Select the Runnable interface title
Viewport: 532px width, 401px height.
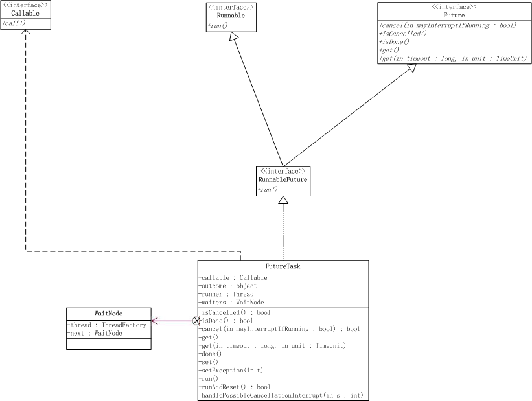tap(231, 16)
